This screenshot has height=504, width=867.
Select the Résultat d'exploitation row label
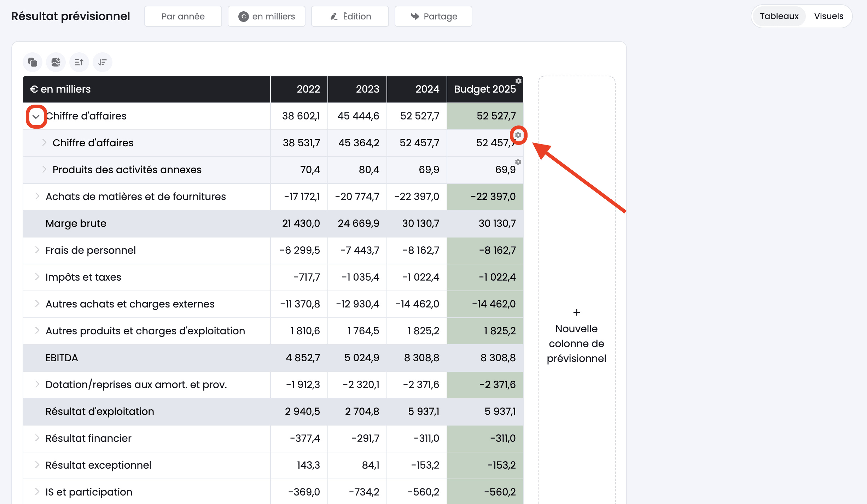click(x=100, y=411)
